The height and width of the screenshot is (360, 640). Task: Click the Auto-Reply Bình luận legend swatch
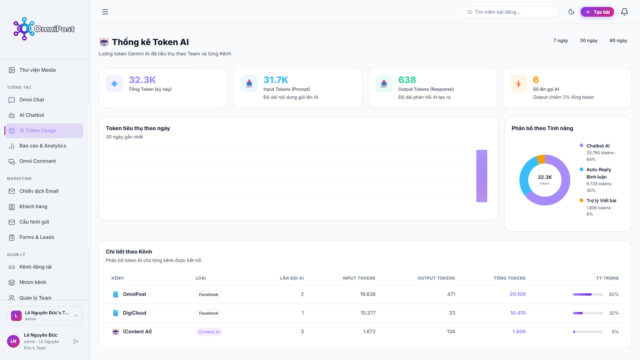tap(581, 169)
